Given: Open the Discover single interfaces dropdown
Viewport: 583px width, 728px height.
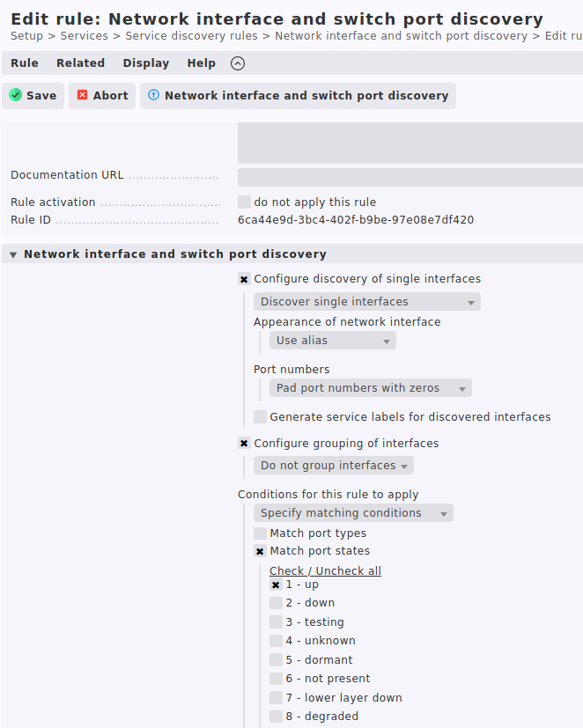Looking at the screenshot, I should pyautogui.click(x=367, y=302).
